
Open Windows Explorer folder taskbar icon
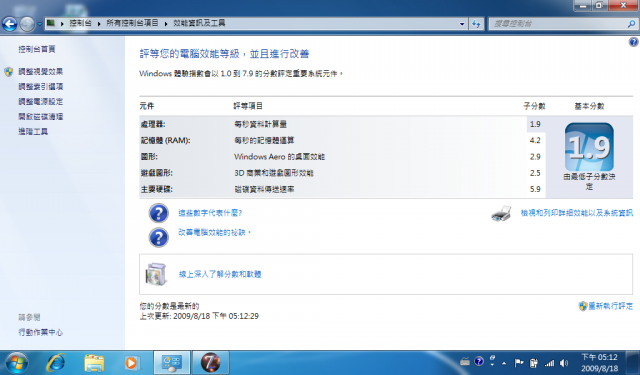click(x=94, y=363)
